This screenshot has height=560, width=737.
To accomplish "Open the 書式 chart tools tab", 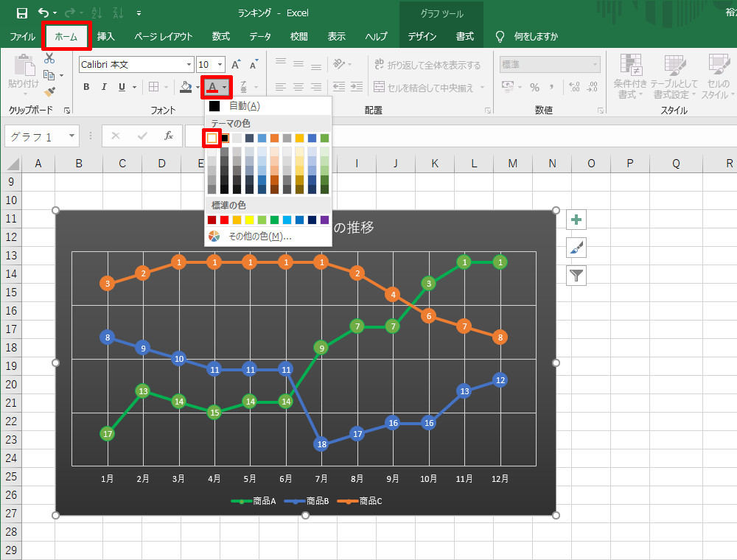I will [465, 36].
